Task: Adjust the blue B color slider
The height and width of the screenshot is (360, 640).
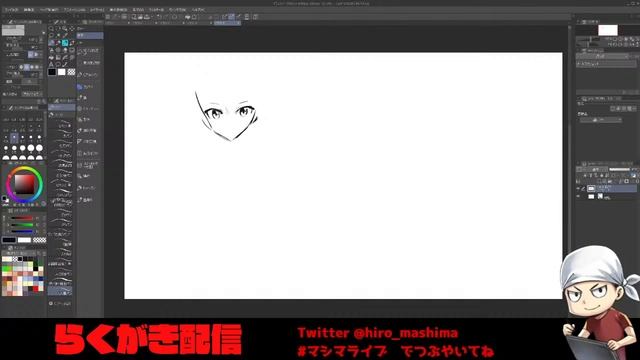Action: click(x=22, y=231)
